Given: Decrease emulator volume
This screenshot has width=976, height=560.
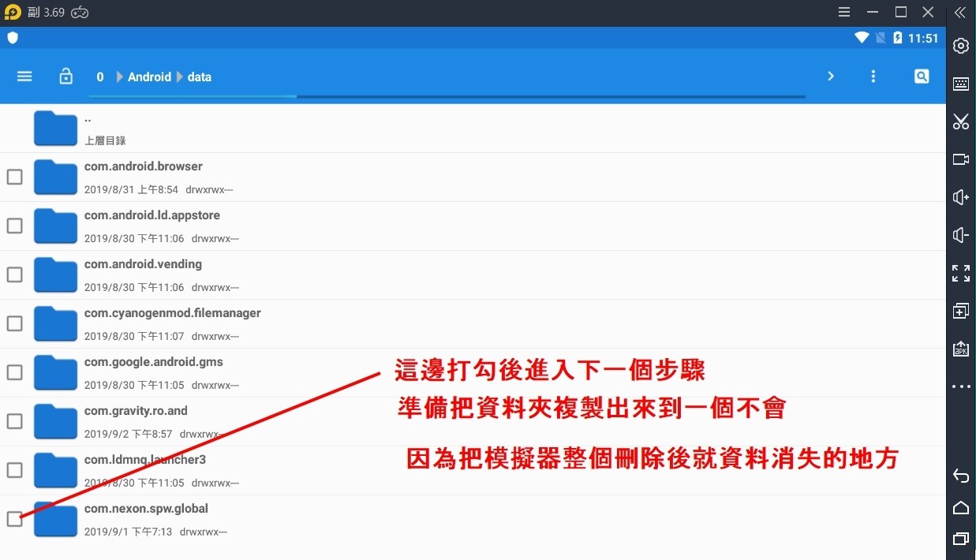Looking at the screenshot, I should [x=961, y=235].
